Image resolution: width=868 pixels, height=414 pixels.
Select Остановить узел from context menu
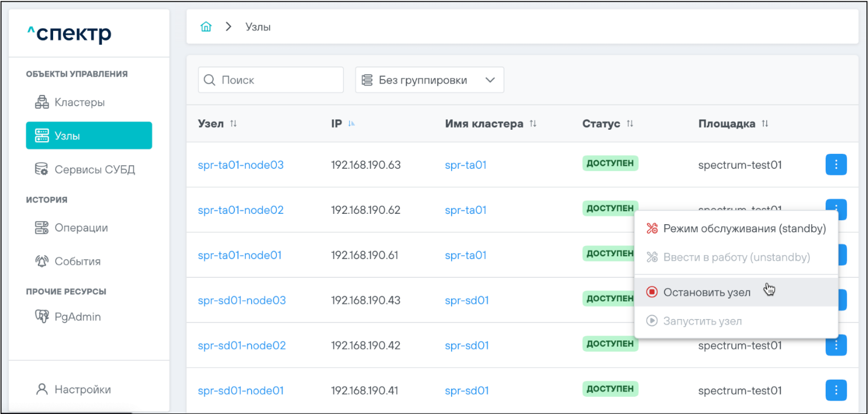[x=707, y=292]
